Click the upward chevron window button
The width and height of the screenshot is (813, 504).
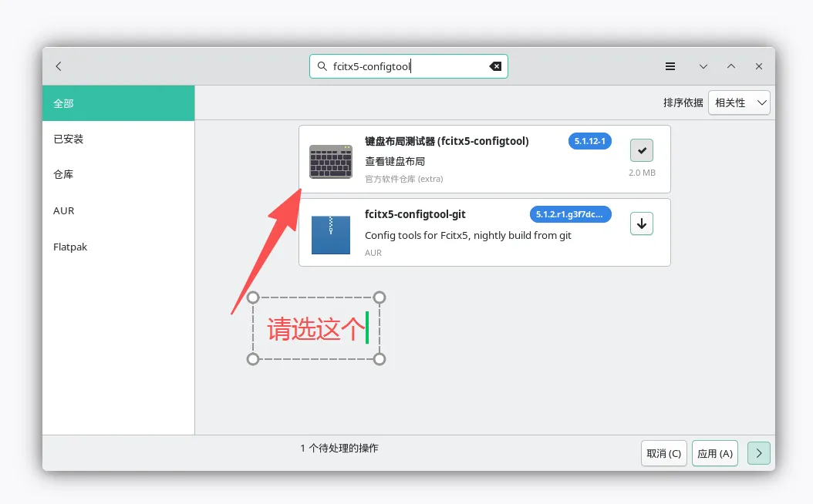pyautogui.click(x=731, y=66)
